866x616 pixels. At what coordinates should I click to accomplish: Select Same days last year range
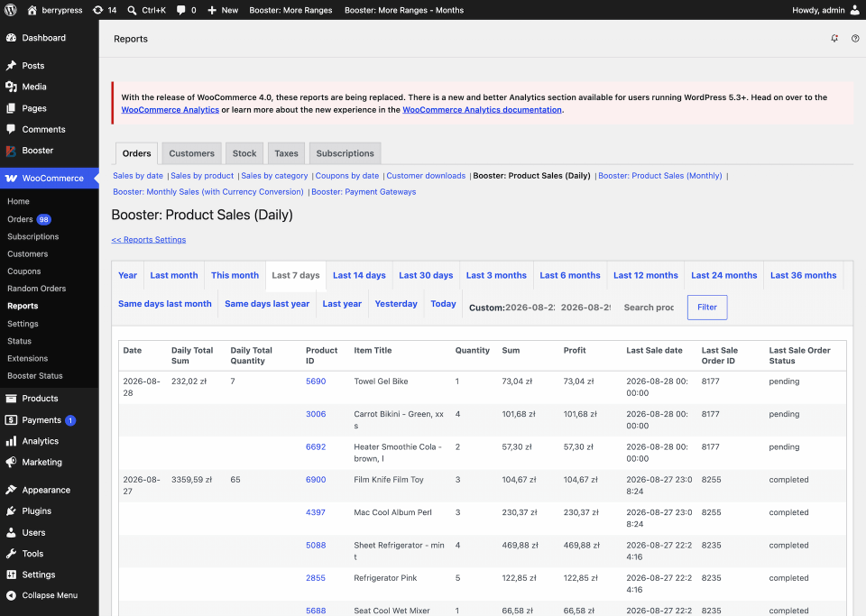click(x=267, y=304)
